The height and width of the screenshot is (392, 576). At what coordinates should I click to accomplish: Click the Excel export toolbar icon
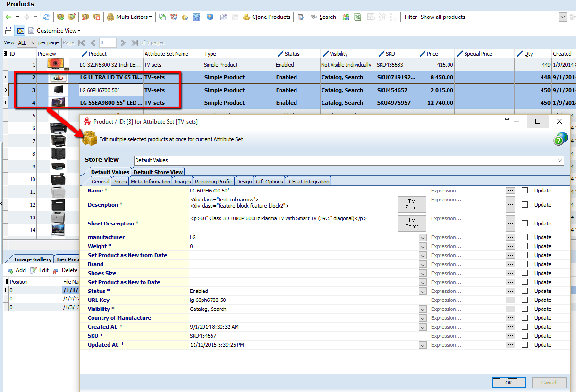[x=358, y=17]
